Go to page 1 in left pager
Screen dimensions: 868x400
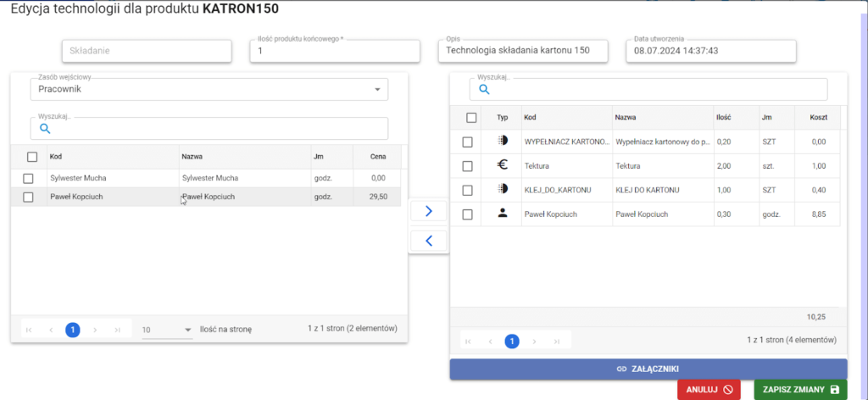[73, 330]
